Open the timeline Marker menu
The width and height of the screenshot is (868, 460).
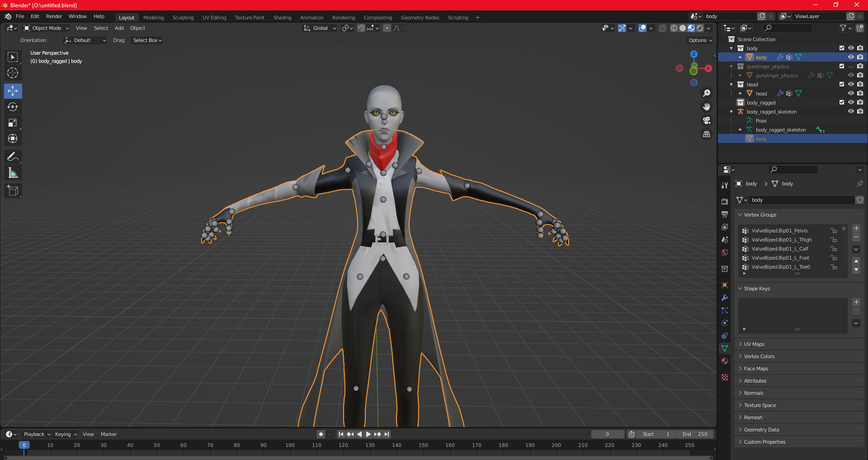(108, 434)
